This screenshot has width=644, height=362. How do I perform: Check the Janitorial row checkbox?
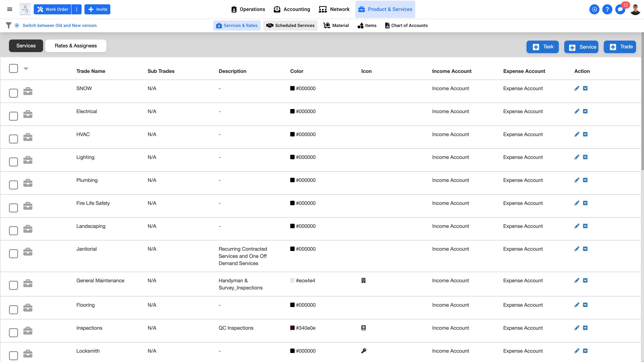(13, 254)
